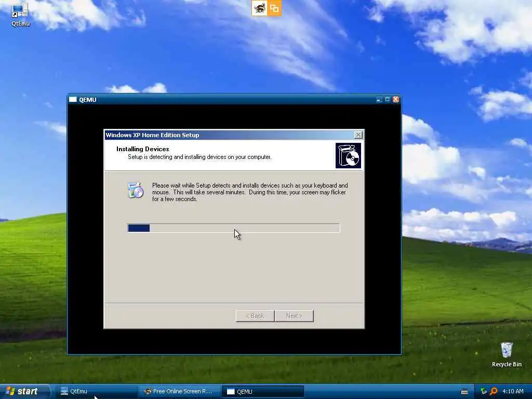Close the Windows XP Home Edition Setup dialog
Image resolution: width=532 pixels, height=399 pixels.
(x=358, y=135)
